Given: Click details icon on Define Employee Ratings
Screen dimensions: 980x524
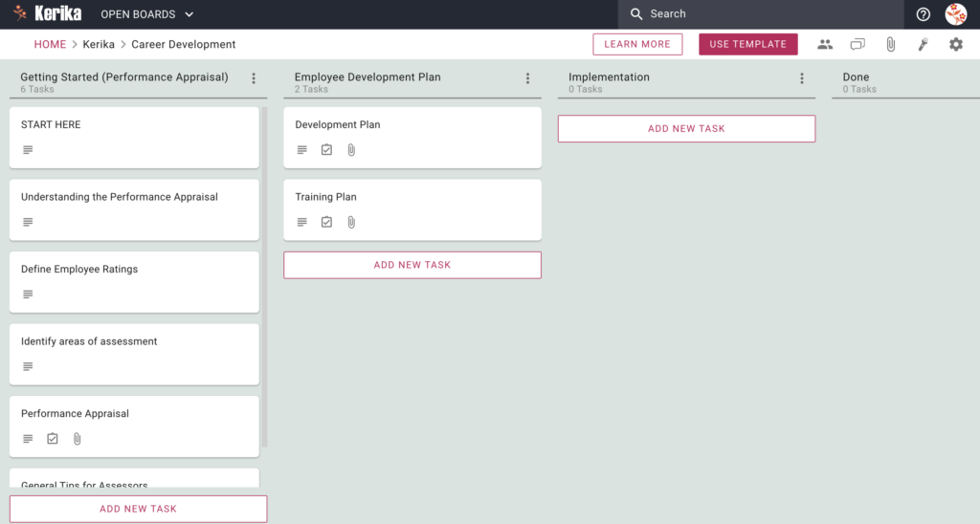Looking at the screenshot, I should (28, 295).
